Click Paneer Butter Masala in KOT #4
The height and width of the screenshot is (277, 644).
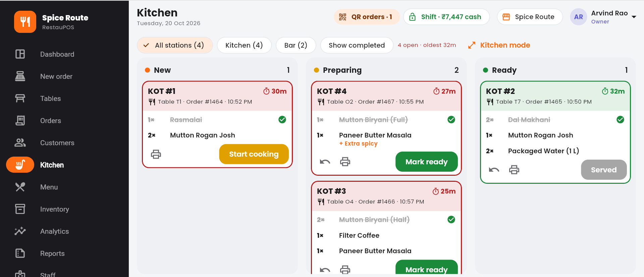point(375,135)
